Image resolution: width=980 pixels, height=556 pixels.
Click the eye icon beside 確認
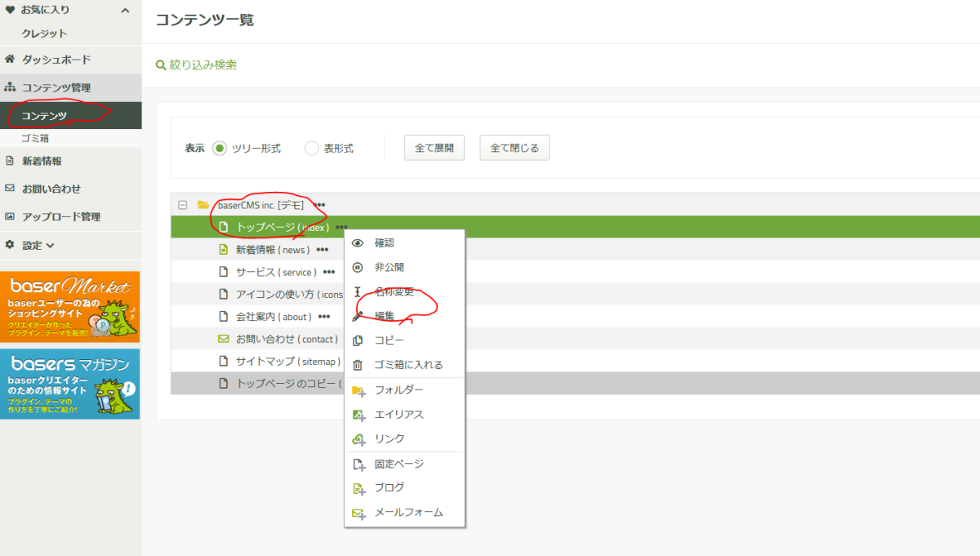point(357,243)
